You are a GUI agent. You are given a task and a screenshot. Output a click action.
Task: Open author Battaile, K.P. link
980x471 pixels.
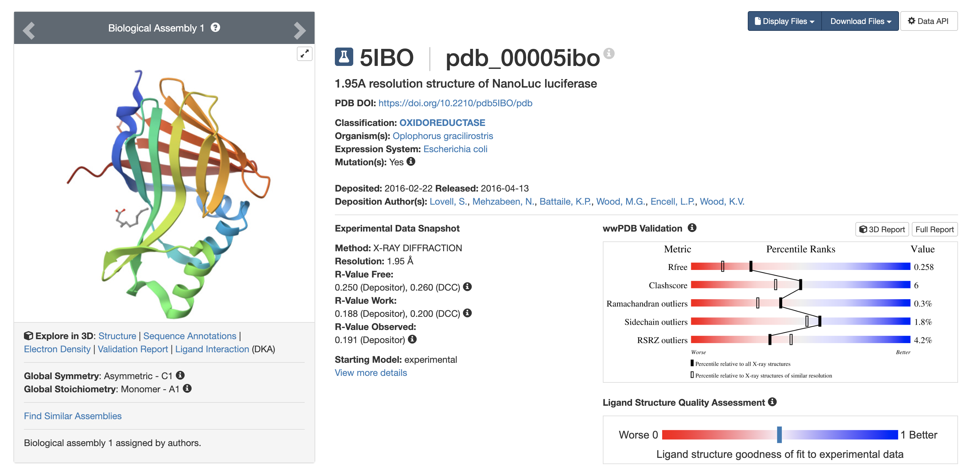tap(565, 202)
